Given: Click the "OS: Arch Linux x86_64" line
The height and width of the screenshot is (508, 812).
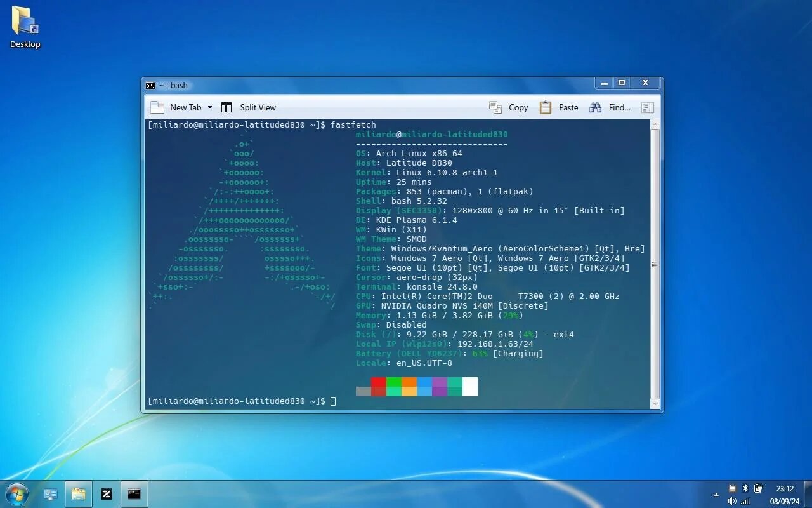Looking at the screenshot, I should pyautogui.click(x=409, y=153).
